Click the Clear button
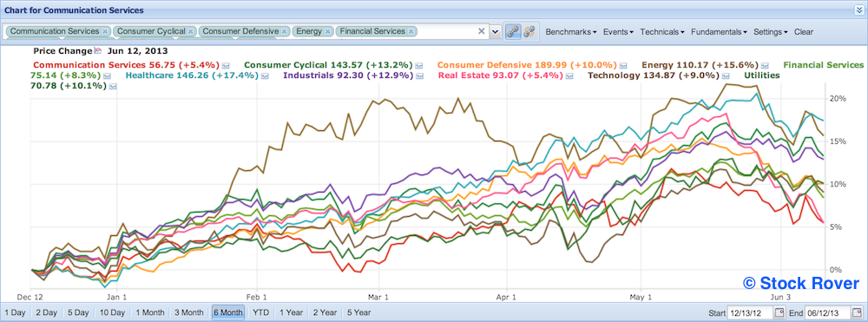This screenshot has width=868, height=322. click(x=803, y=31)
